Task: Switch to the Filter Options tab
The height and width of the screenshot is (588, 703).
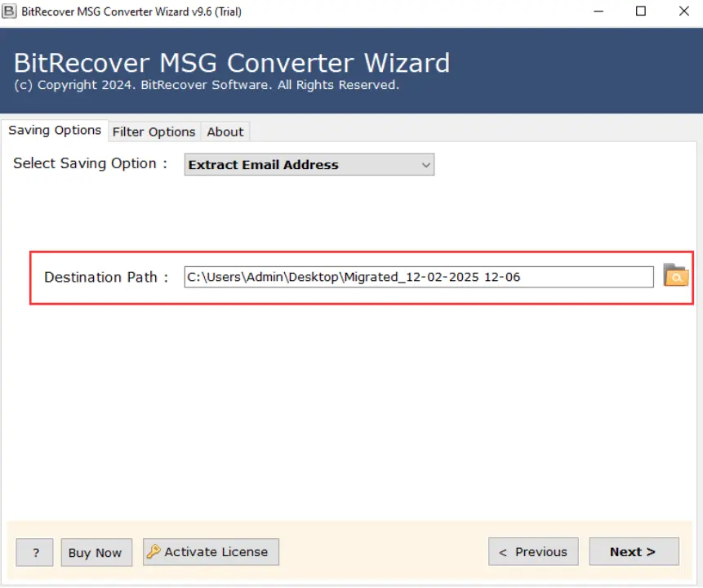Action: point(154,131)
